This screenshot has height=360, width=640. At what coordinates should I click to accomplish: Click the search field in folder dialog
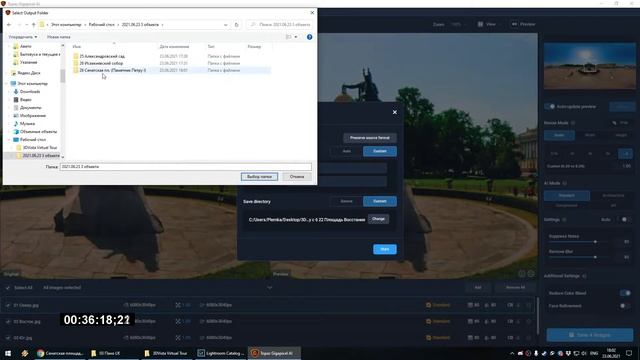point(280,25)
